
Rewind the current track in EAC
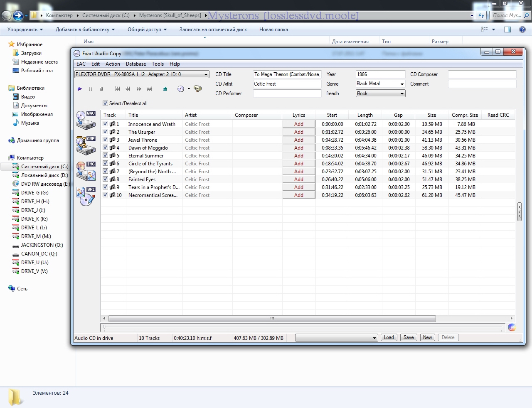[128, 89]
